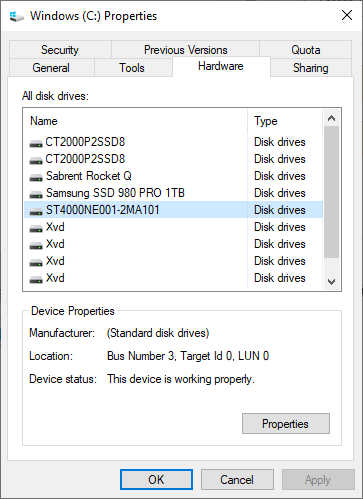
Task: Click the drive icon beside ST4000NE001-2MA101
Action: (36, 211)
